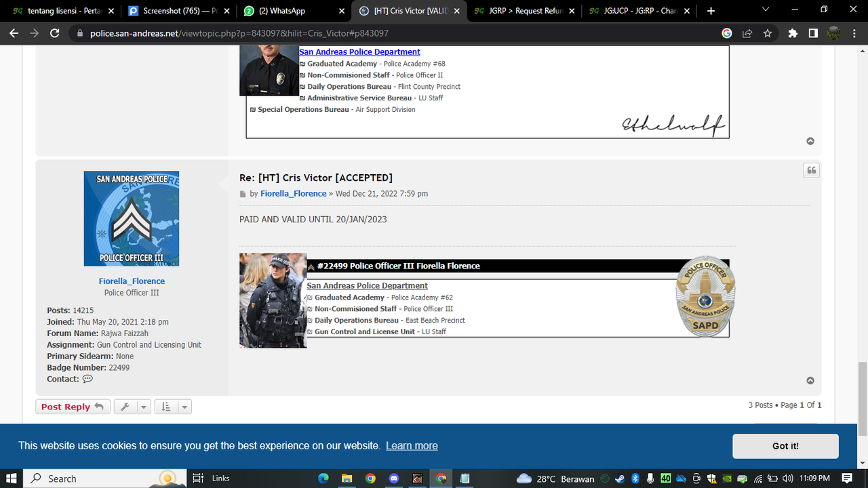Open Discord from the taskbar
Screen dimensions: 868x488
point(394,478)
